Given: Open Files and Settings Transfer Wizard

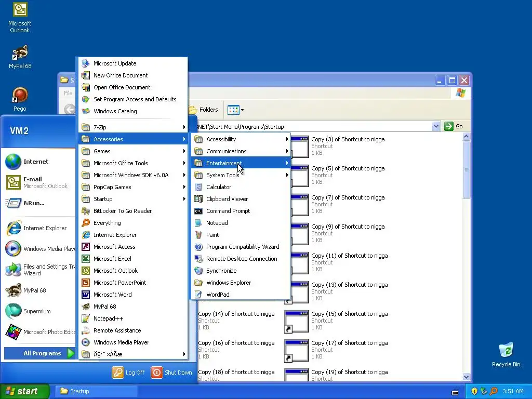Looking at the screenshot, I should pyautogui.click(x=39, y=270).
